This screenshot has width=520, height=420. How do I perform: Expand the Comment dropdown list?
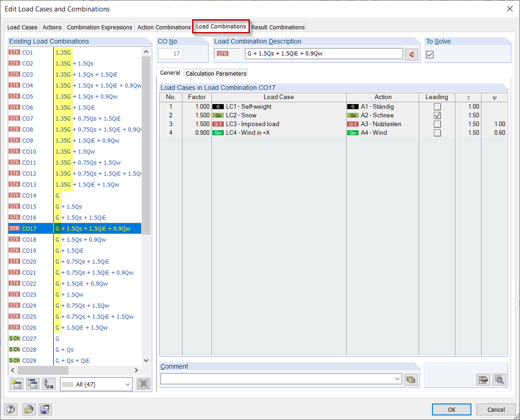pos(397,379)
